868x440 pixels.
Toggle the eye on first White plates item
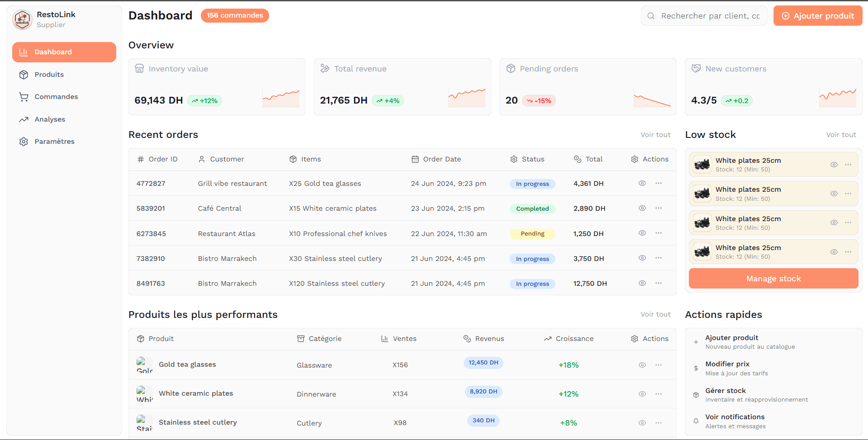tap(834, 165)
